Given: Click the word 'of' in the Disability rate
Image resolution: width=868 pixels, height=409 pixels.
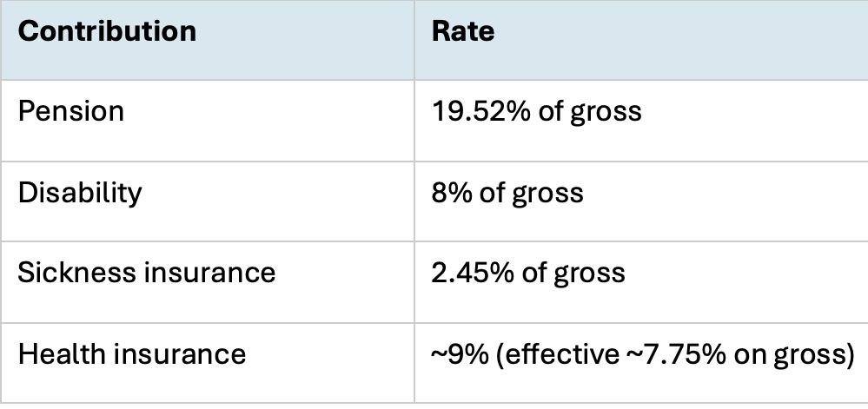Looking at the screenshot, I should [x=490, y=192].
